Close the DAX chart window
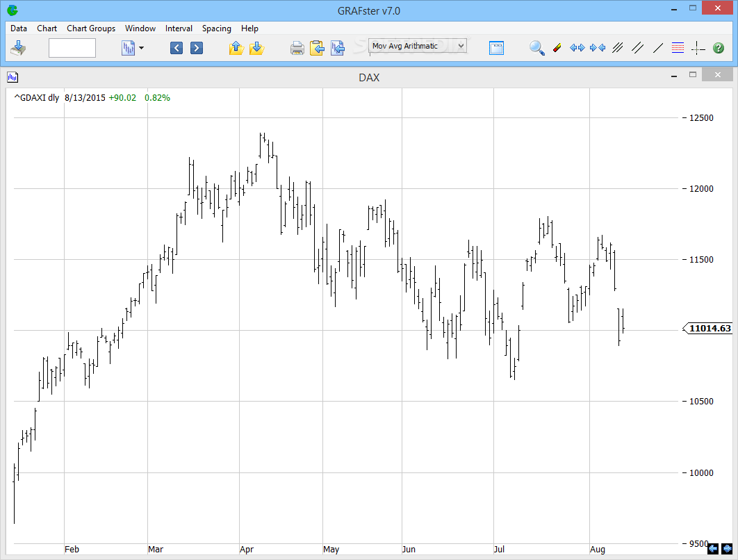The height and width of the screenshot is (560, 738). tap(717, 74)
